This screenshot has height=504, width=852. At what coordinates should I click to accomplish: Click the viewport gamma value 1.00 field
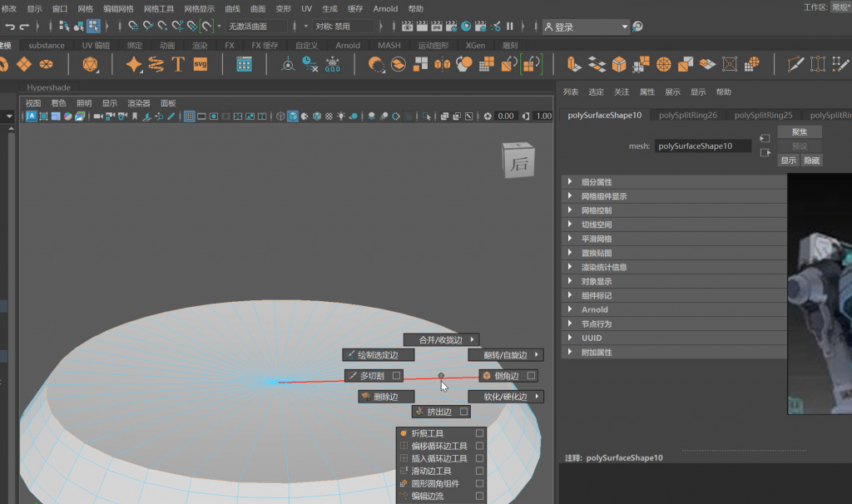coord(543,116)
